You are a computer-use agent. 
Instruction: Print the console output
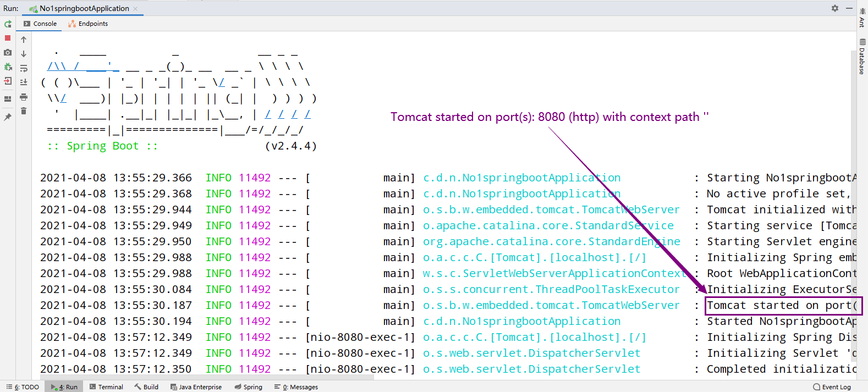pyautogui.click(x=24, y=97)
